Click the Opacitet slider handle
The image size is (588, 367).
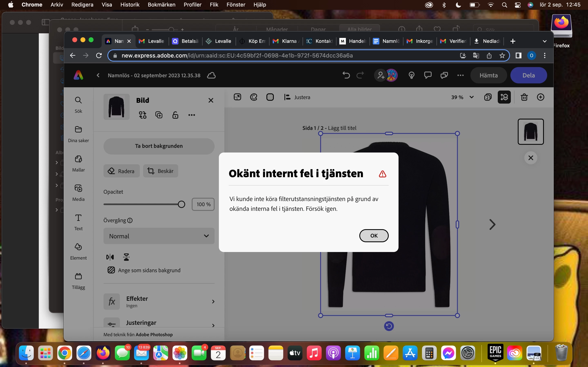(x=181, y=204)
